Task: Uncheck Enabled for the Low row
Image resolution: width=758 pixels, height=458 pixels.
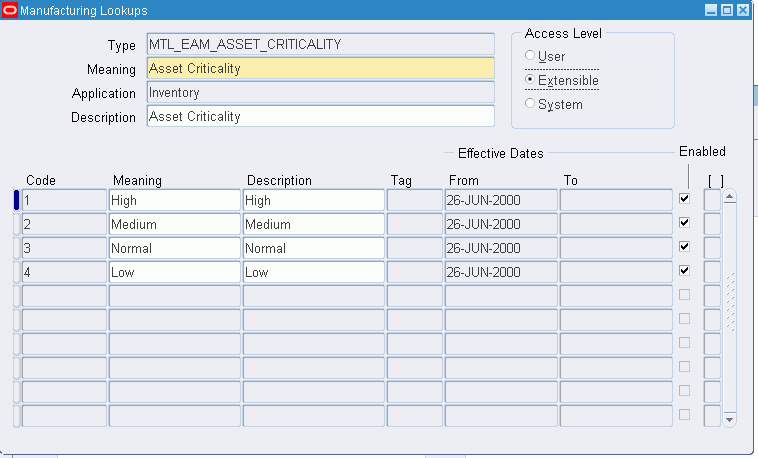Action: pos(684,271)
